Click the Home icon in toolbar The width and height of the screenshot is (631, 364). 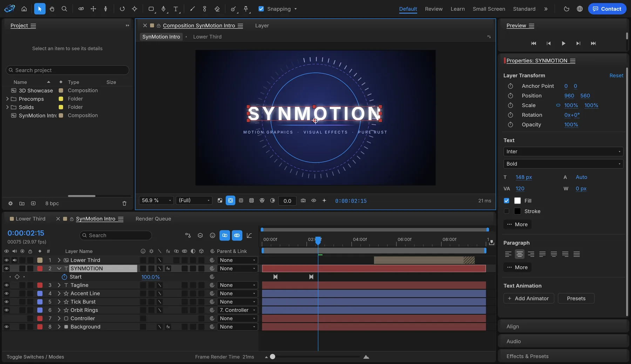click(x=24, y=9)
